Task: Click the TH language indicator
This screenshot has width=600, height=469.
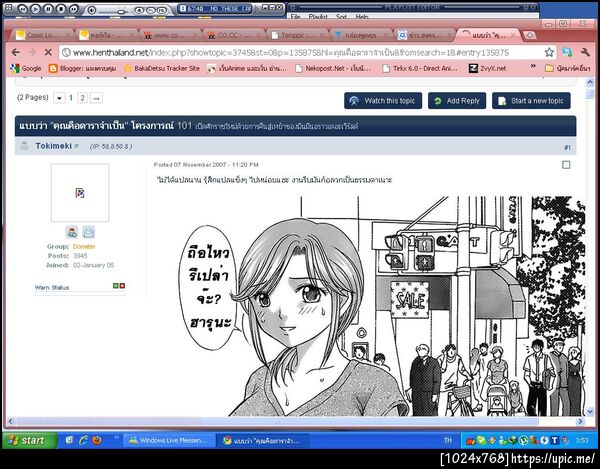Action: point(448,441)
